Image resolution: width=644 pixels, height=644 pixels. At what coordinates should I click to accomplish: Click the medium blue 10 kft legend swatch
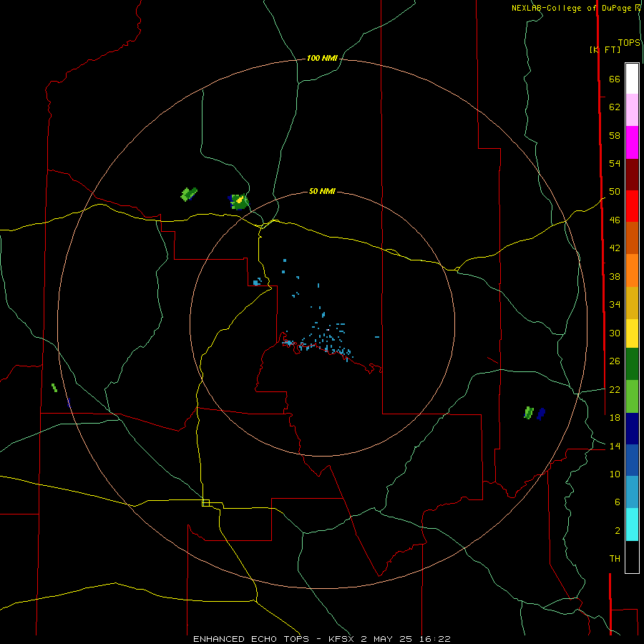(x=632, y=460)
